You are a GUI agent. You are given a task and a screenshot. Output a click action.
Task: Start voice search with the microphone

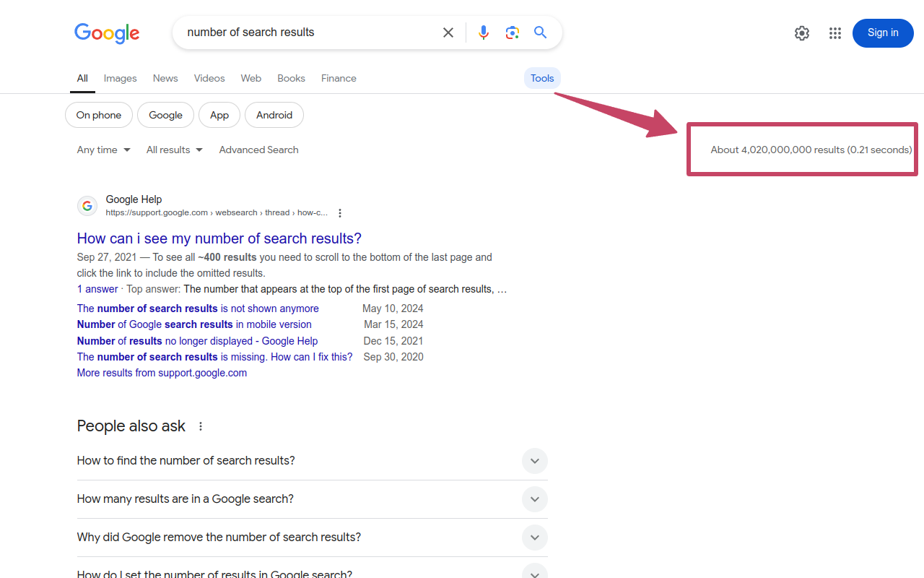[x=484, y=33]
